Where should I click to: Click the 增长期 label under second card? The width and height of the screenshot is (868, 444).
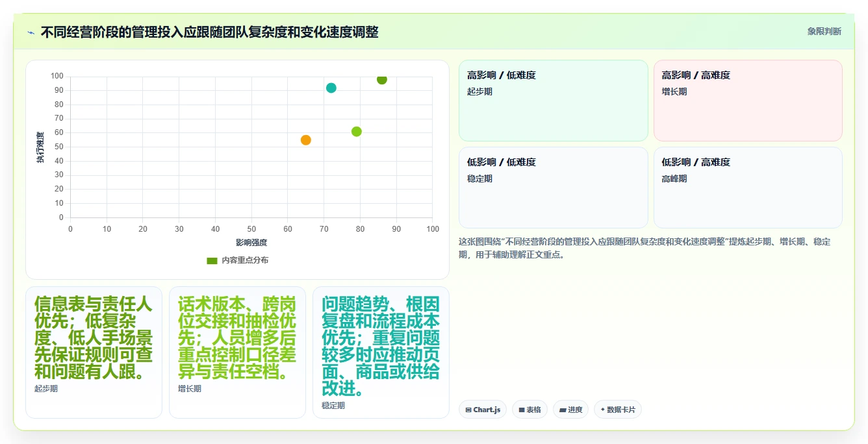pos(190,389)
